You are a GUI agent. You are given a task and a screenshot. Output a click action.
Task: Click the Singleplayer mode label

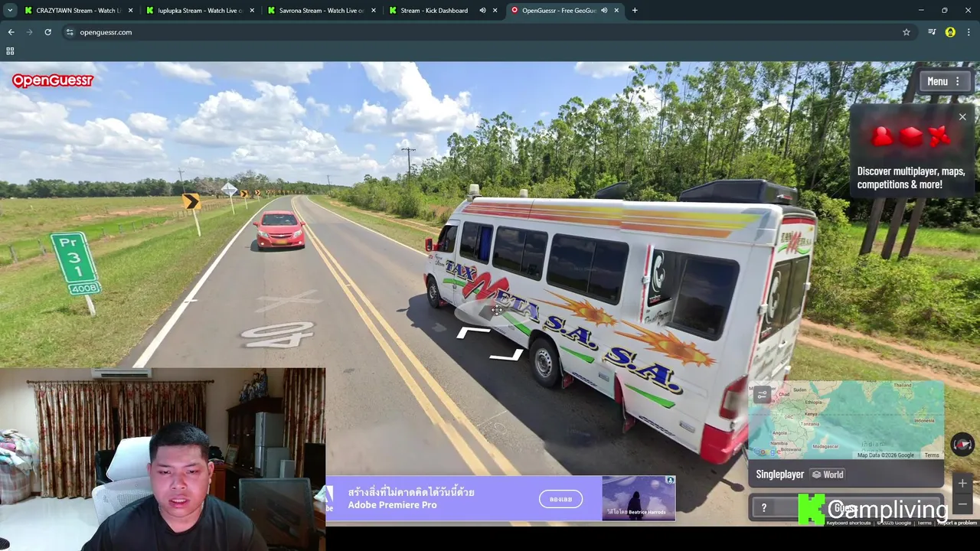[779, 474]
